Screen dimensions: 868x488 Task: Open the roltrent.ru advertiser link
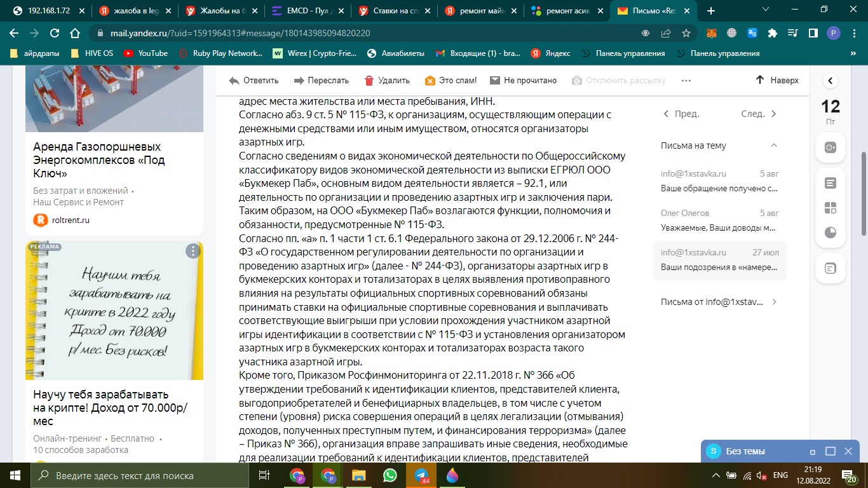[70, 220]
